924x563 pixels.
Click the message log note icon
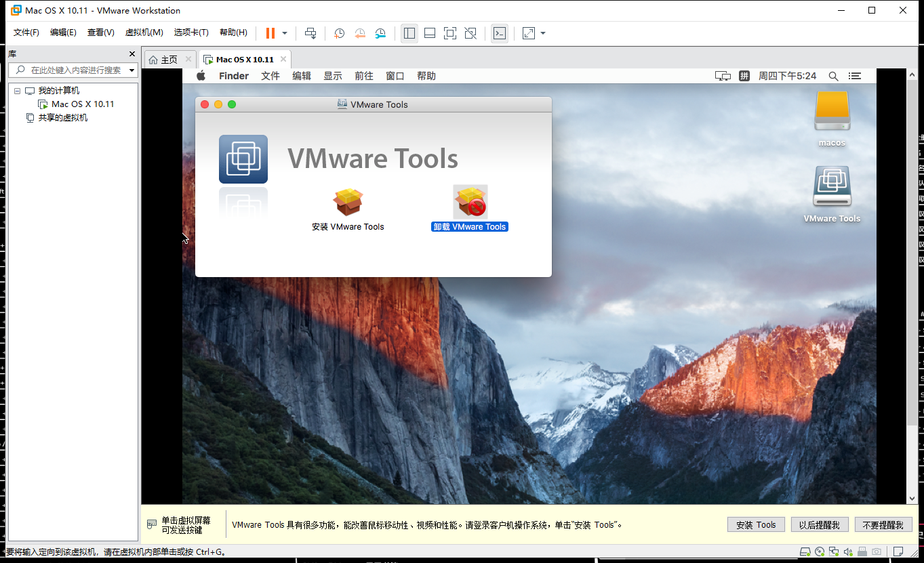(x=898, y=551)
